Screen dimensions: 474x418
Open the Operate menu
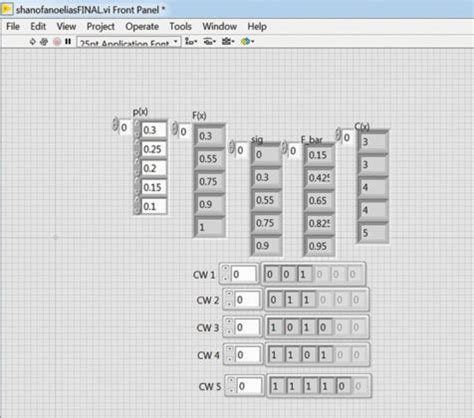coord(142,26)
